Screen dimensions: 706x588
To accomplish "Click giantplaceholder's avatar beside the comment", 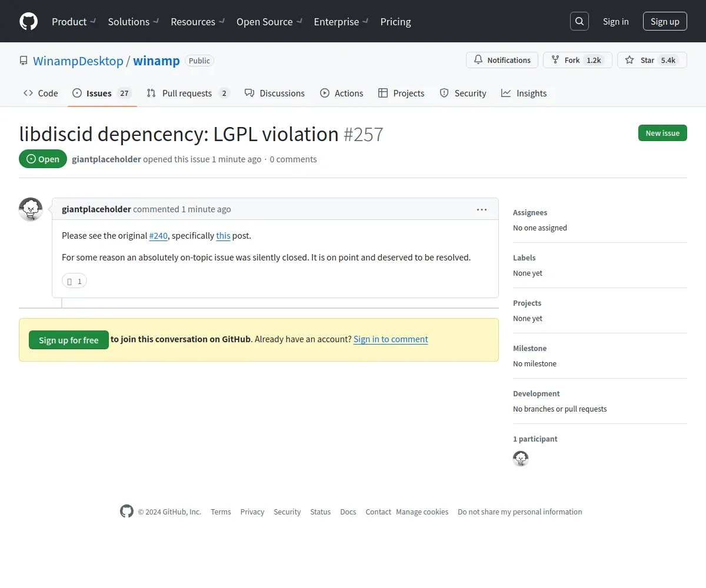I will (31, 209).
